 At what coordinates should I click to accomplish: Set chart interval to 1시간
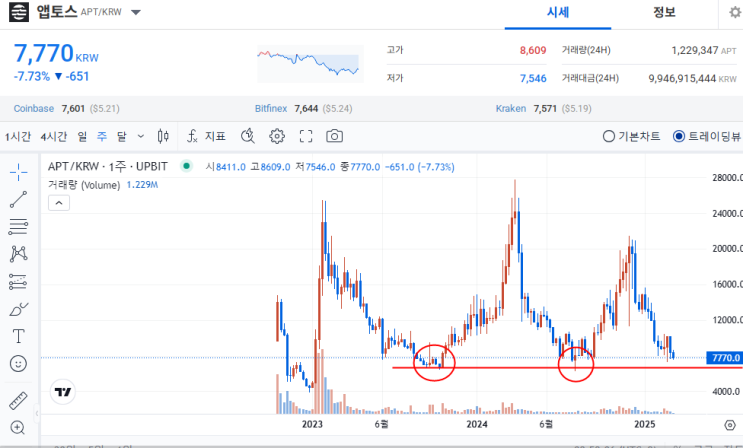(x=18, y=137)
